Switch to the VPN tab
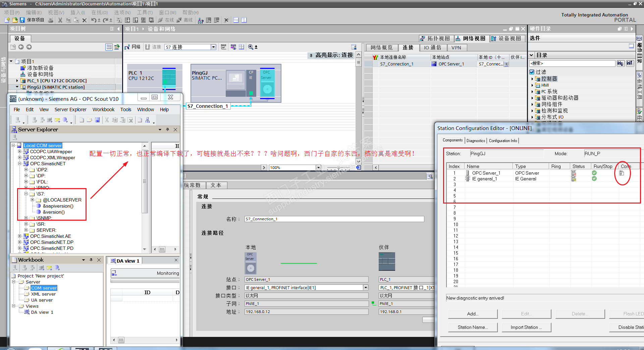This screenshot has width=644, height=350. pyautogui.click(x=456, y=48)
